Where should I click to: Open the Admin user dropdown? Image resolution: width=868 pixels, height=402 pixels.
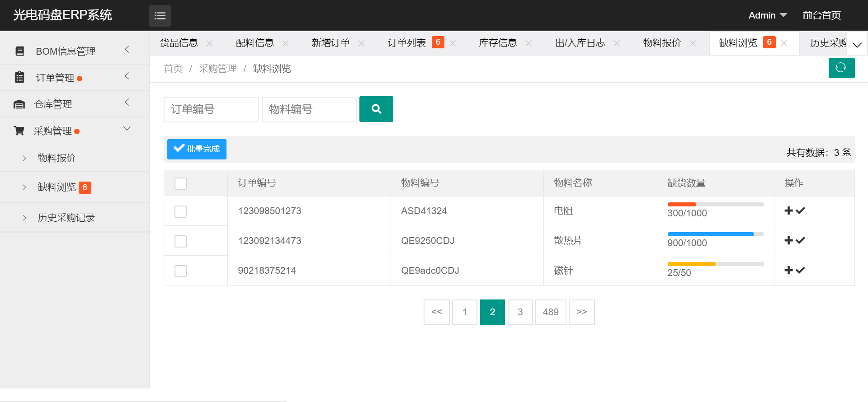768,15
